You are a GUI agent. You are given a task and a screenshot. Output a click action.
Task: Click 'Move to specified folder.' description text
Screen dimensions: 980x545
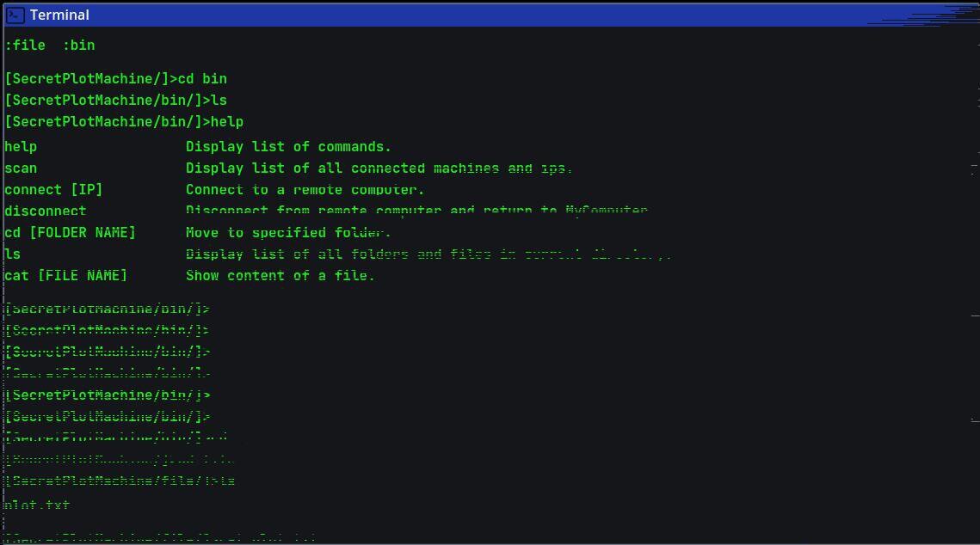point(288,233)
